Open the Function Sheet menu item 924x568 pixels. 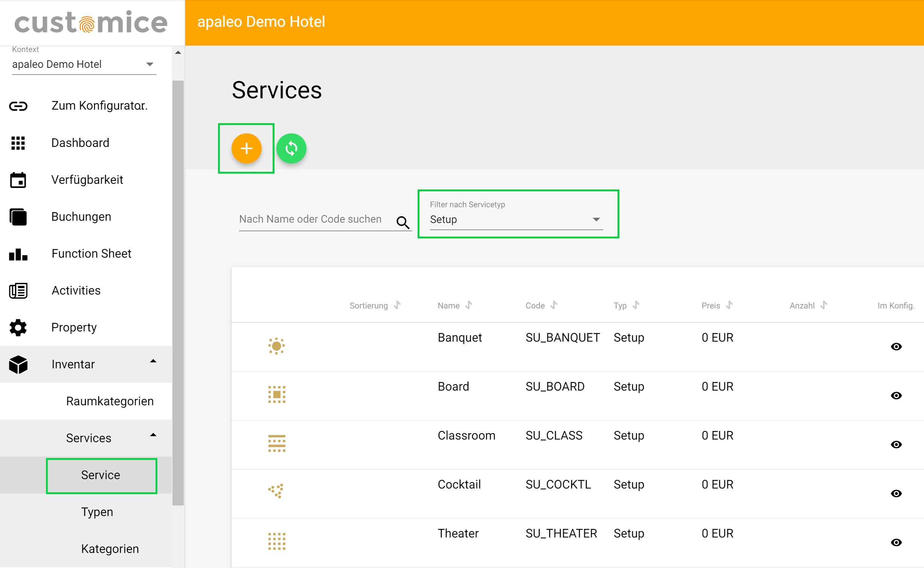(x=86, y=253)
